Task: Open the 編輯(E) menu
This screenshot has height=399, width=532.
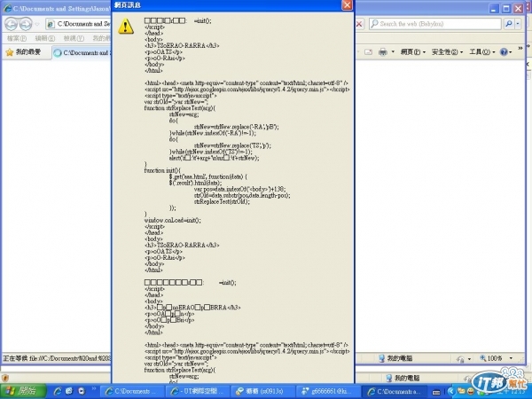Action: click(45, 38)
